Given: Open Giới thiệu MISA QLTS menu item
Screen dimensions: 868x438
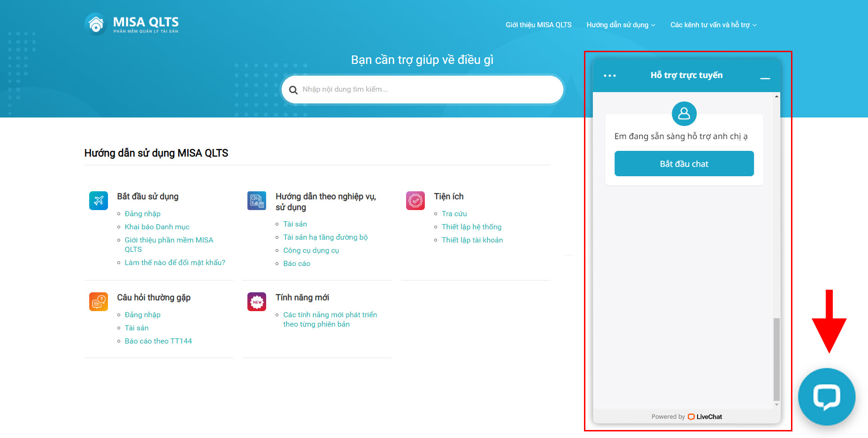Looking at the screenshot, I should point(538,25).
